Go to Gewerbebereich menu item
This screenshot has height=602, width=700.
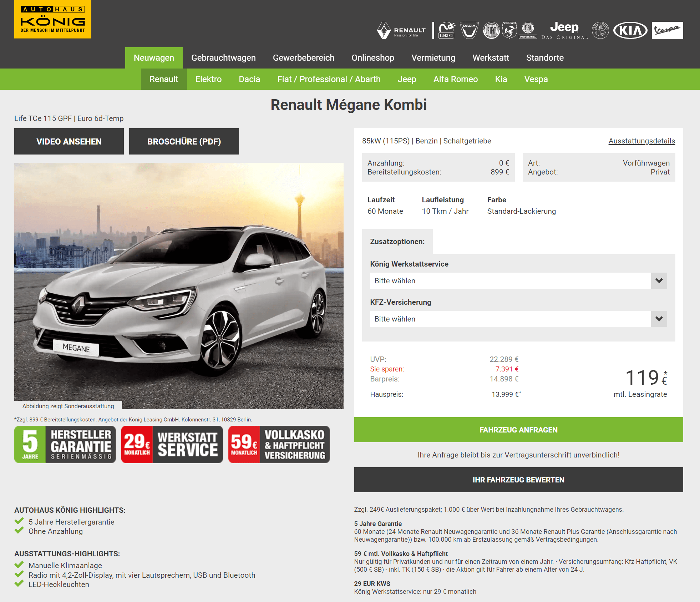pos(304,58)
